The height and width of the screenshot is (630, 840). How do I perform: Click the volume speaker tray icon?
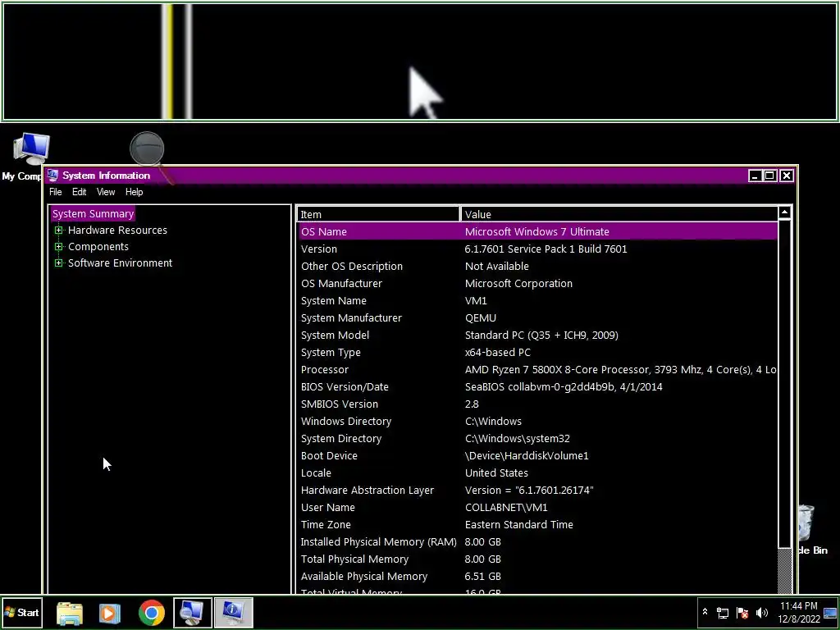[x=762, y=613]
